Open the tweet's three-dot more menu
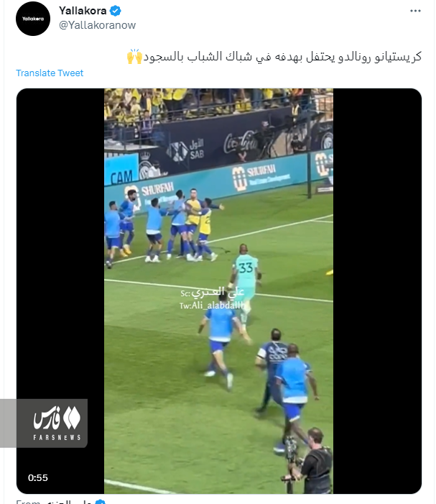Screen dimensions: 436x504 415,11
